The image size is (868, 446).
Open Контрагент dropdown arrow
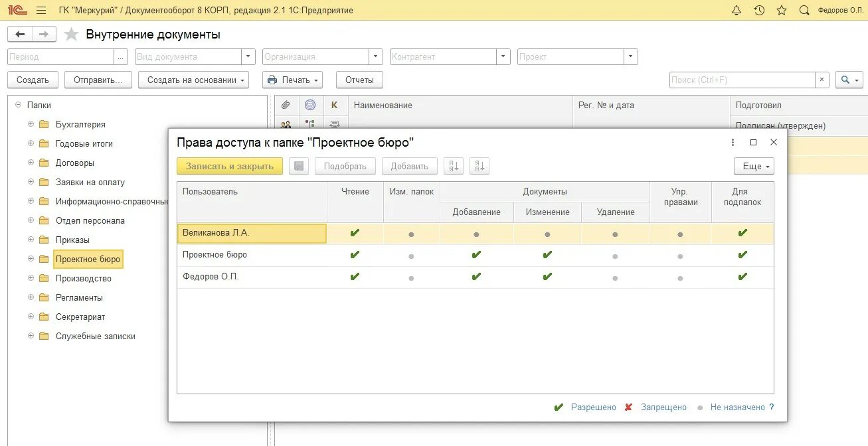[503, 57]
